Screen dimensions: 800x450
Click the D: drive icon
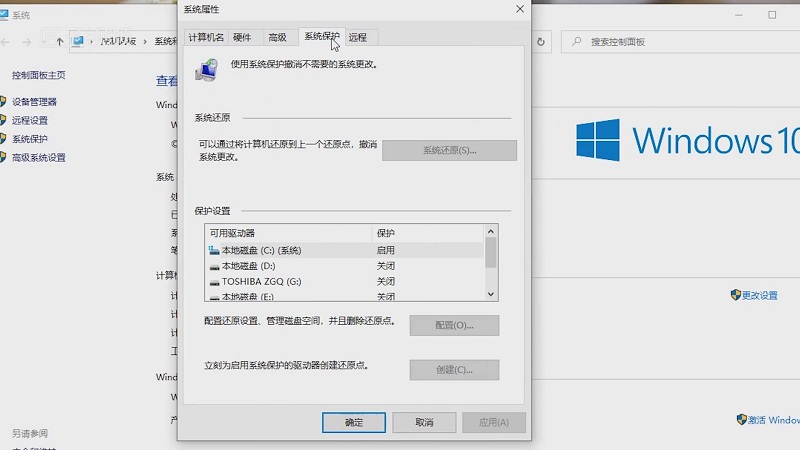coord(214,266)
